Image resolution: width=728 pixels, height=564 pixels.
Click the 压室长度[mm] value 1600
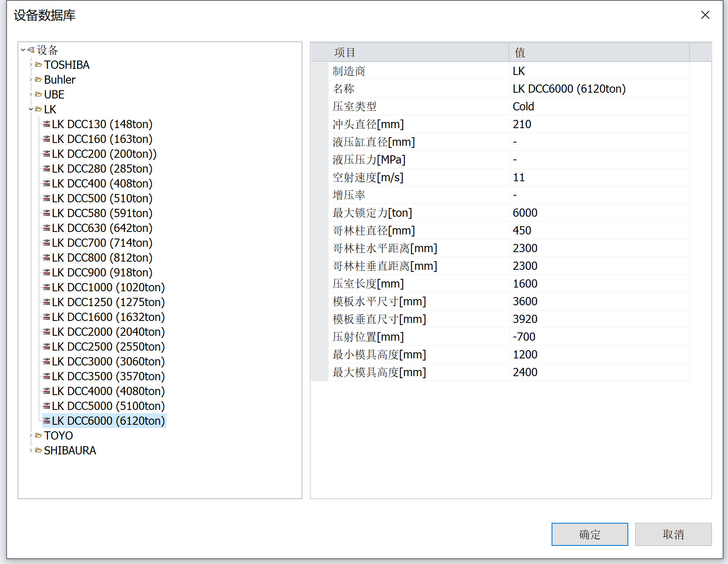click(x=525, y=283)
